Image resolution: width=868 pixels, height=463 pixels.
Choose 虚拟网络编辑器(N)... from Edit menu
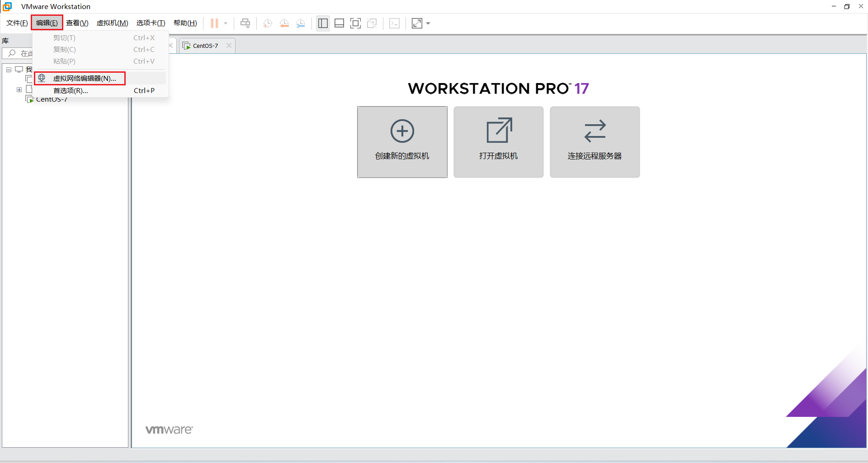click(100, 78)
